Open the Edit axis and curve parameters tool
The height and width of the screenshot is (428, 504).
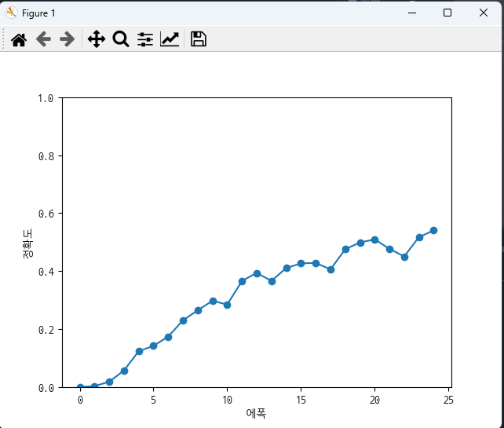[170, 39]
